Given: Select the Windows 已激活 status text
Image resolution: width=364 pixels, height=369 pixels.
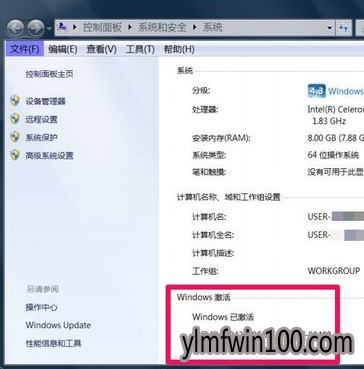Looking at the screenshot, I should coord(223,317).
